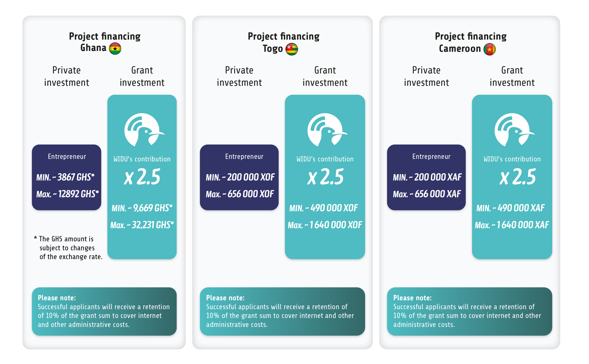The image size is (589, 364).
Task: Click the Cameroon flag icon
Action: coord(490,49)
